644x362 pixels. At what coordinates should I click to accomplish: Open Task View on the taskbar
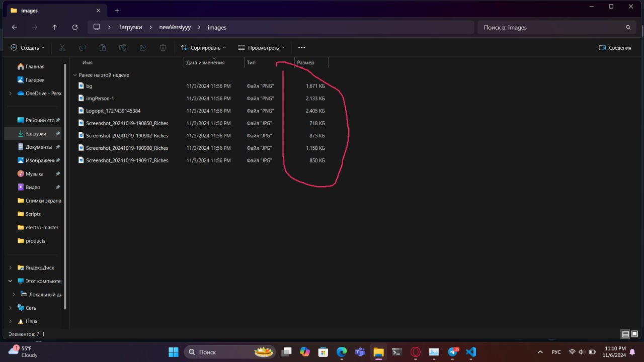287,352
